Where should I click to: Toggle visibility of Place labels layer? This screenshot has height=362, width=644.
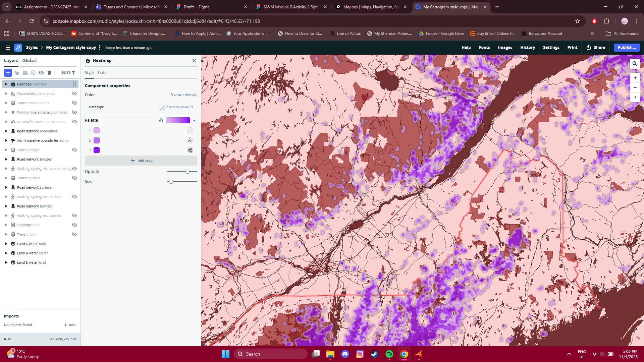click(x=74, y=94)
